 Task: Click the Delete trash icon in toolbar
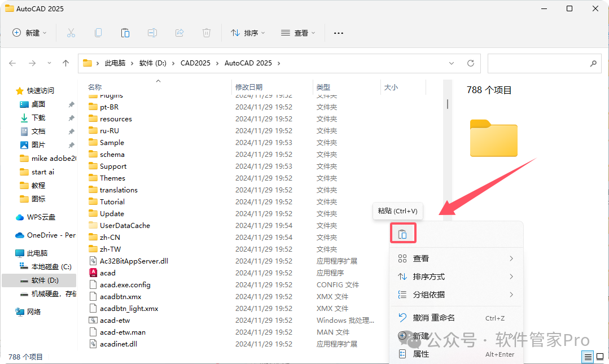pos(207,33)
